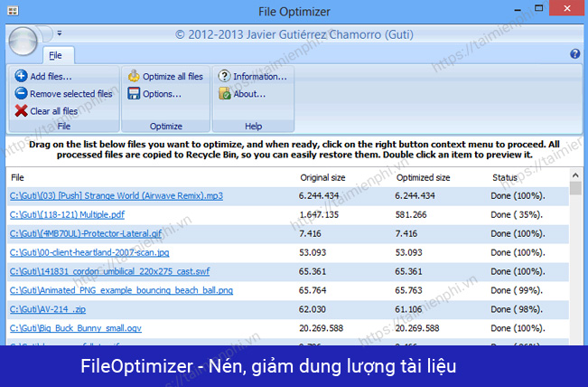Click status Done ( 35%).
The height and width of the screenshot is (387, 588).
517,214
